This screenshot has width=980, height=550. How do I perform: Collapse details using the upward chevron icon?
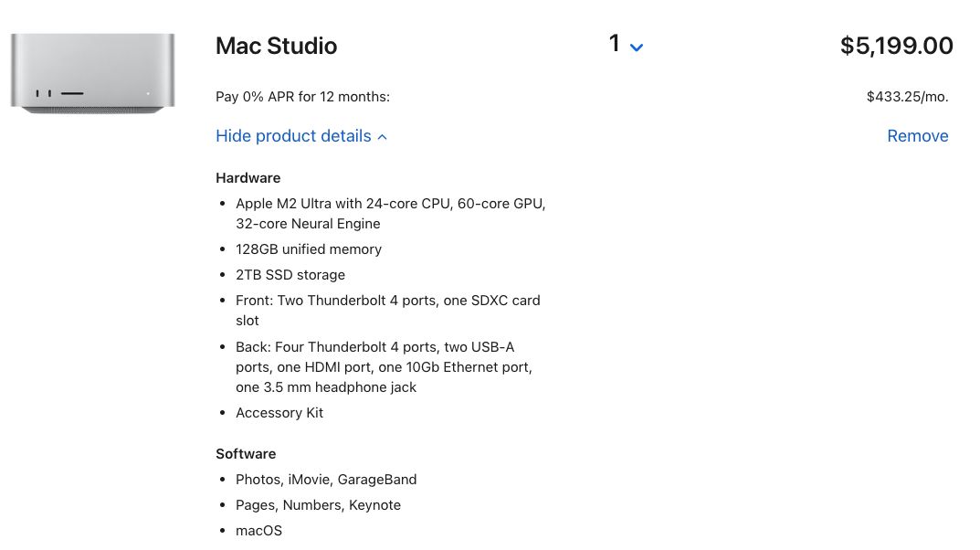(x=382, y=137)
